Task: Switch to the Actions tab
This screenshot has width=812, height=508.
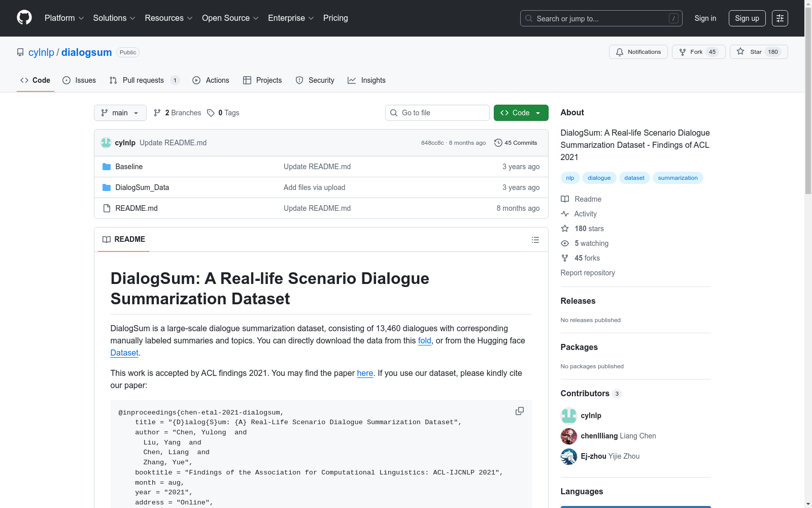Action: tap(211, 80)
